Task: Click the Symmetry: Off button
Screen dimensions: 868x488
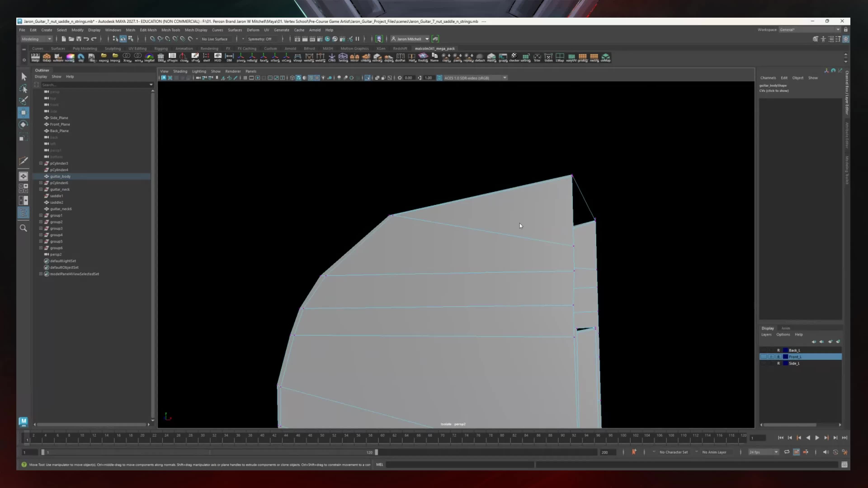Action: 259,39
